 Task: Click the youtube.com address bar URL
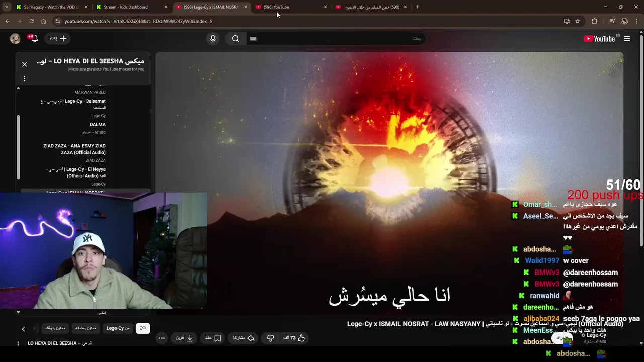pyautogui.click(x=138, y=21)
